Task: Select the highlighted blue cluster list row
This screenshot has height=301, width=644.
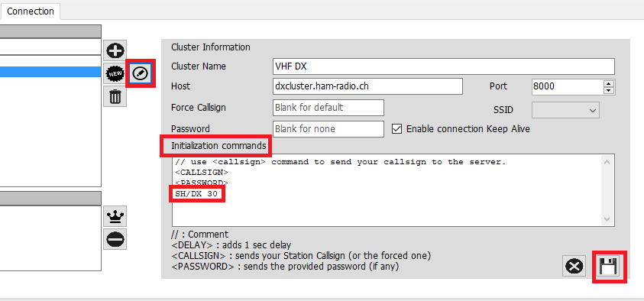Action: (50, 72)
